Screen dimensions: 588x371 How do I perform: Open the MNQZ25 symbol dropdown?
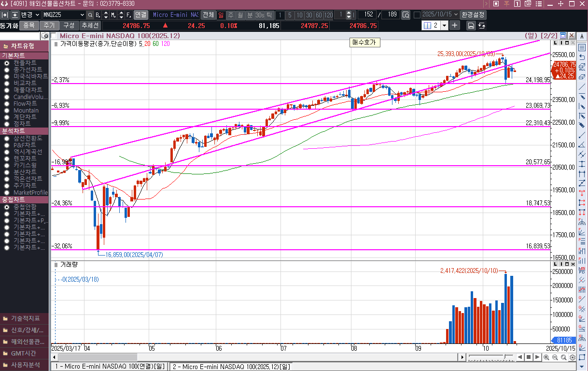pyautogui.click(x=81, y=15)
